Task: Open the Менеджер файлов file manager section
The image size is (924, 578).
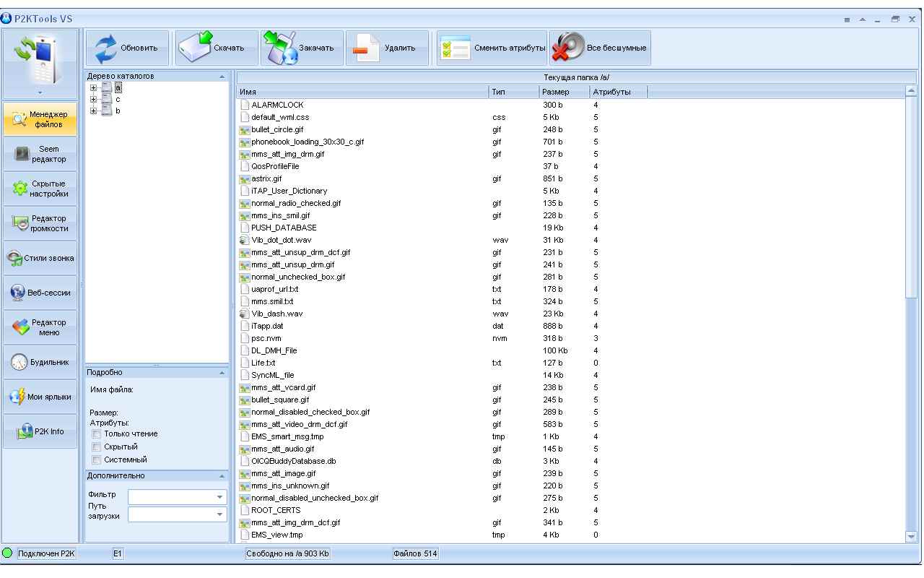Action: tap(40, 118)
